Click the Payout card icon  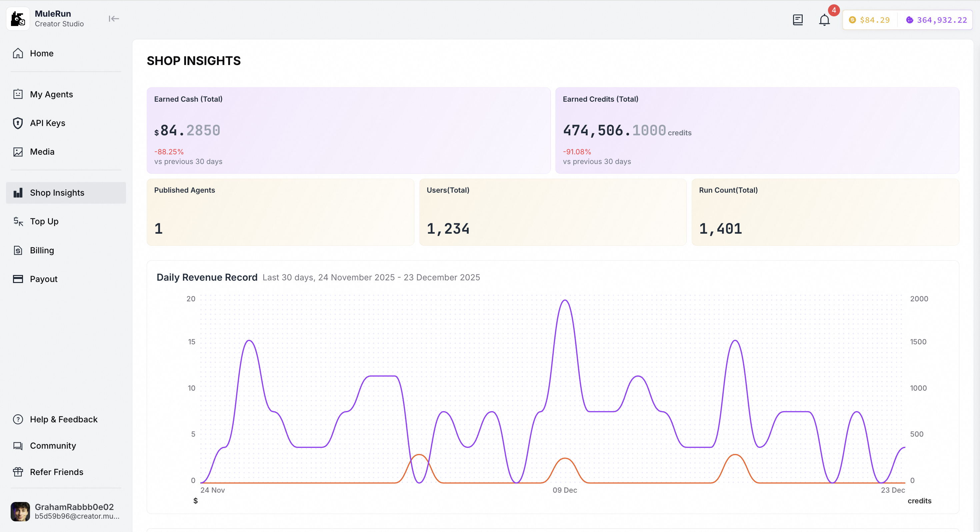tap(18, 279)
